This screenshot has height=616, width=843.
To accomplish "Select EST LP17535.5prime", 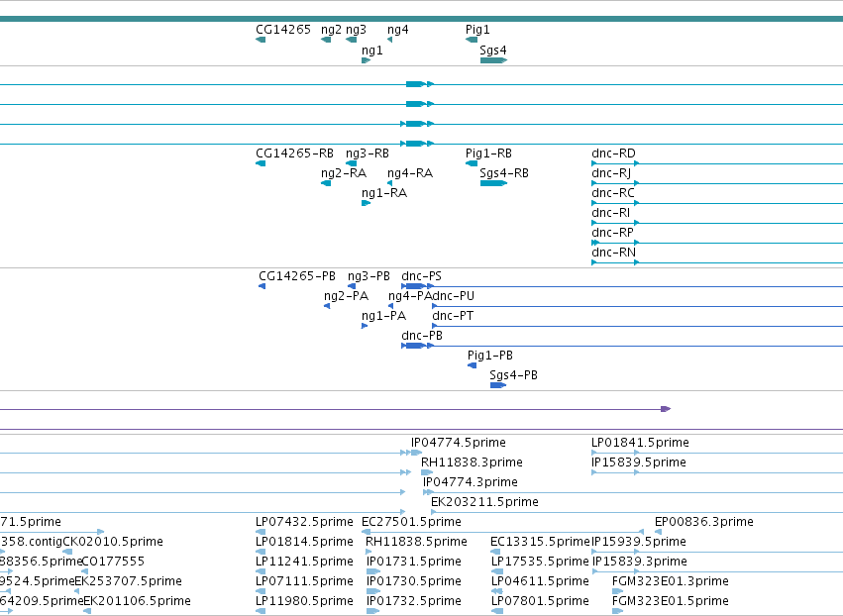I will [x=540, y=562].
